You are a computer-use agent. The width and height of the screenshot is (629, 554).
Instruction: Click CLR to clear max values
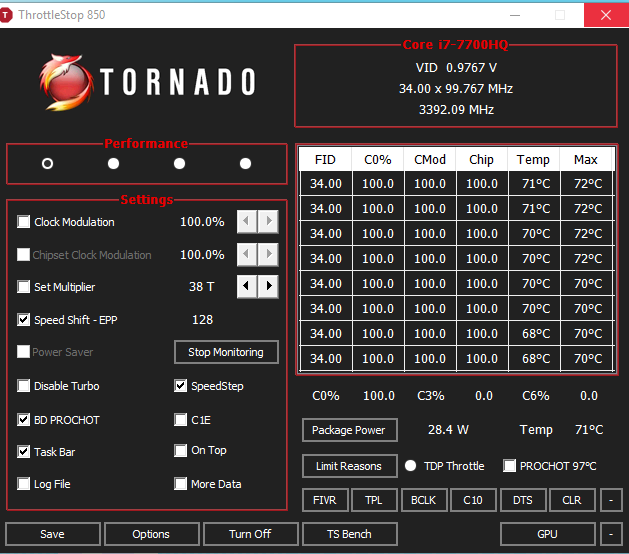(572, 500)
